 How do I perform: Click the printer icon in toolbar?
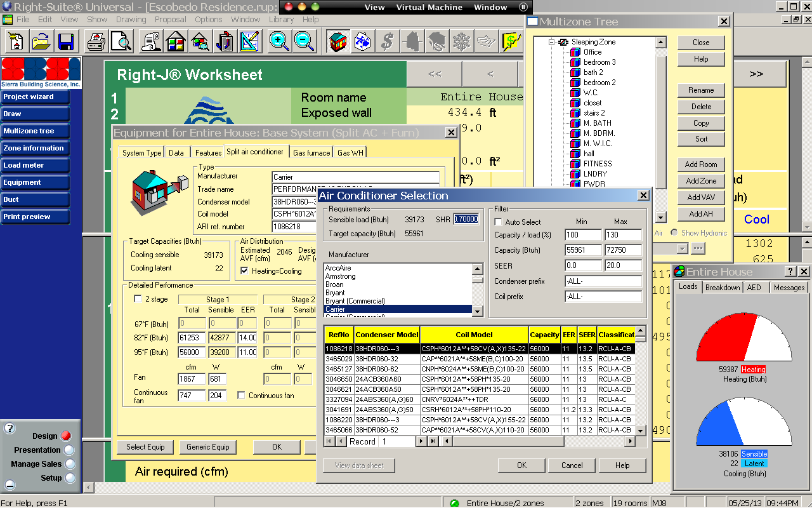coord(96,42)
